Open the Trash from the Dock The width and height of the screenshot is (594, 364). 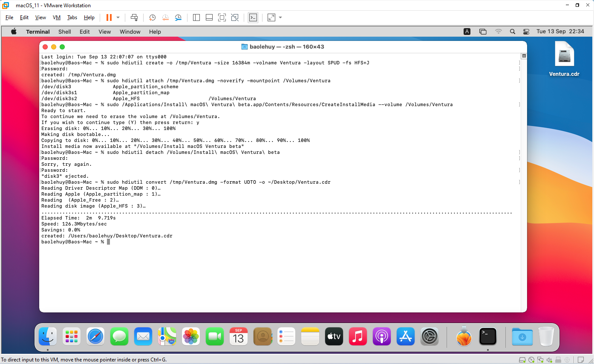[546, 337]
